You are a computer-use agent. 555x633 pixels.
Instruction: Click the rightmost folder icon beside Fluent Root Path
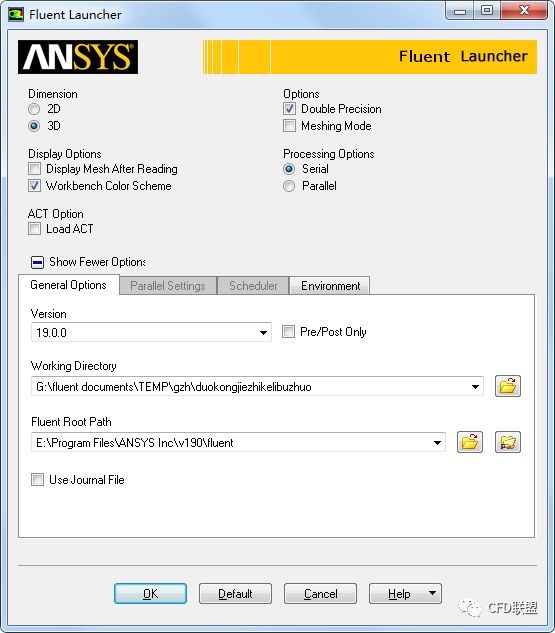coord(508,442)
